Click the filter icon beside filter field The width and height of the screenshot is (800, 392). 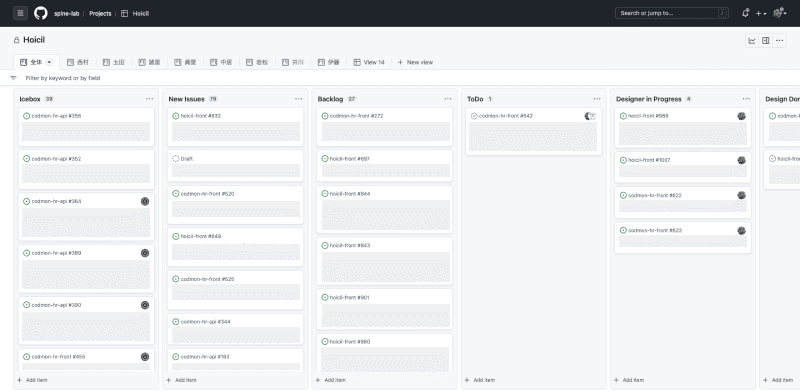click(13, 78)
